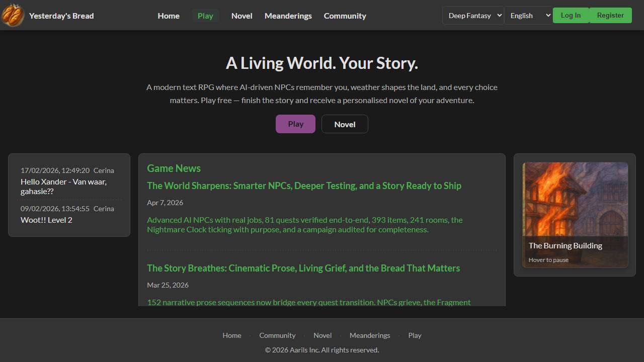
Task: Click 'The Burning Building' caption
Action: 566,245
